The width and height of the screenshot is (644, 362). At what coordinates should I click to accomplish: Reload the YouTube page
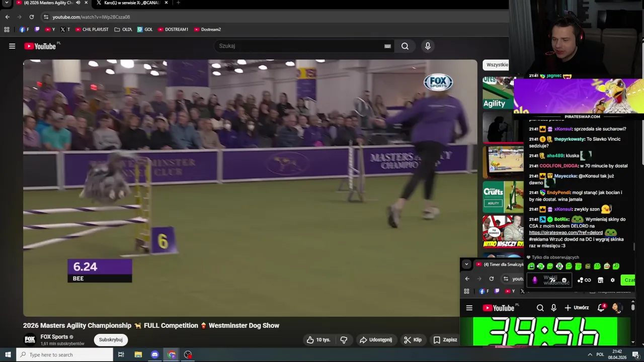(x=31, y=17)
